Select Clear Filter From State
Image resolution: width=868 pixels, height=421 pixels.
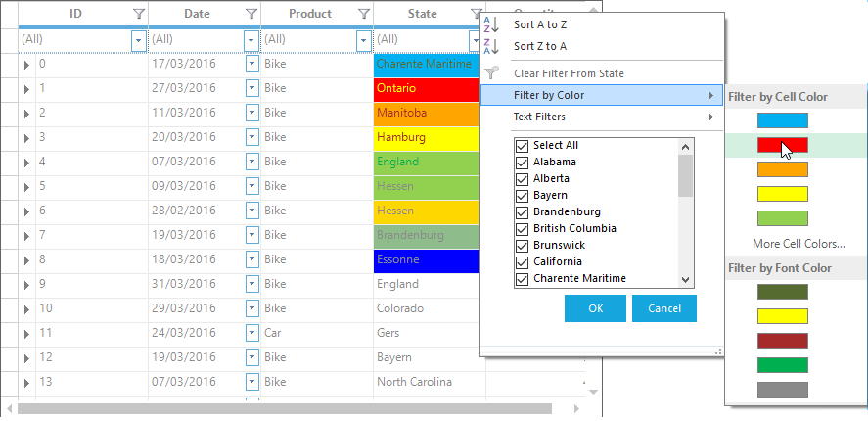tap(602, 73)
